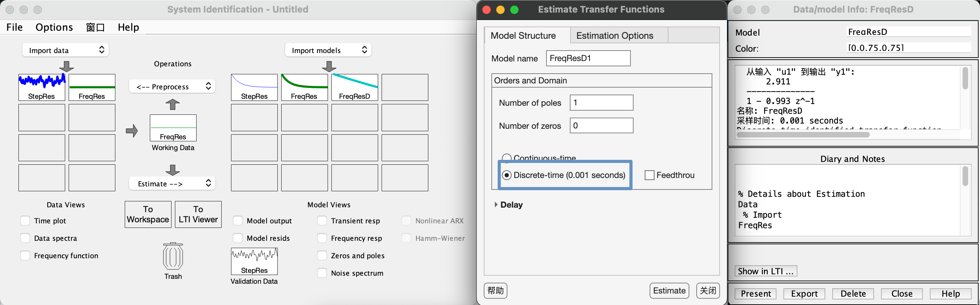The image size is (980, 305).
Task: Click the Diary and Notes scrollbar
Action: 965,176
